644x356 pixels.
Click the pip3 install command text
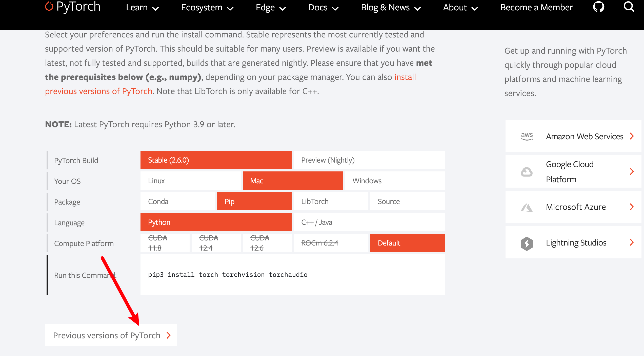(x=228, y=275)
